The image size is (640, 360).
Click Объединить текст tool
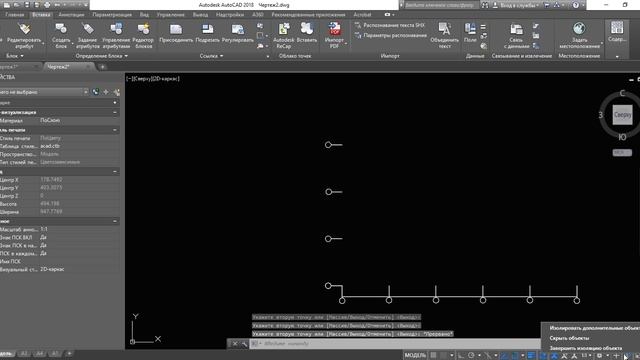[444, 35]
